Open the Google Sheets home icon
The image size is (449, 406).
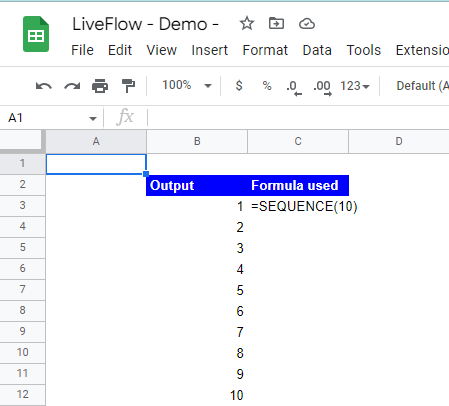point(36,34)
